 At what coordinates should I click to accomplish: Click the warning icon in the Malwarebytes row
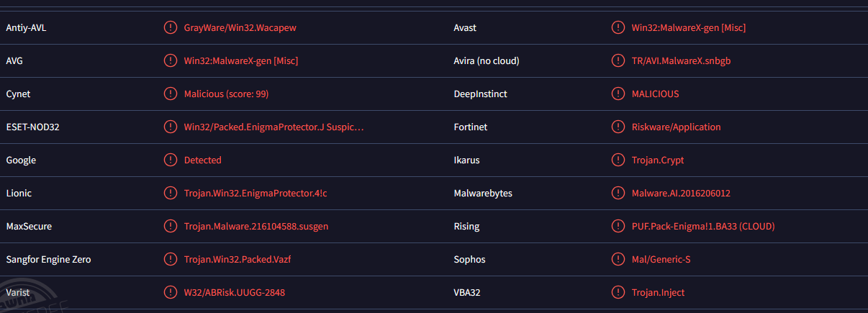pyautogui.click(x=618, y=194)
